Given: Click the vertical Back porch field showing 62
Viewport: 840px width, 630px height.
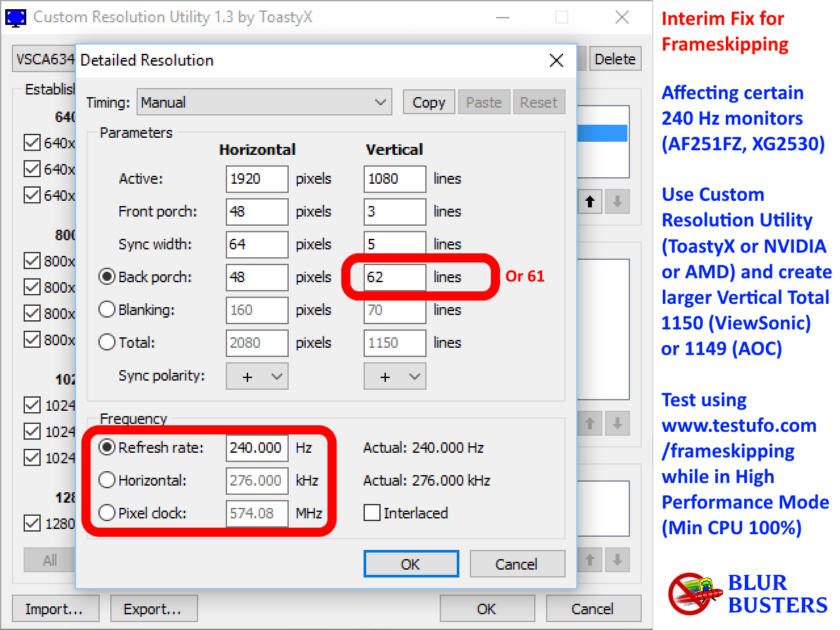Looking at the screenshot, I should pos(395,277).
